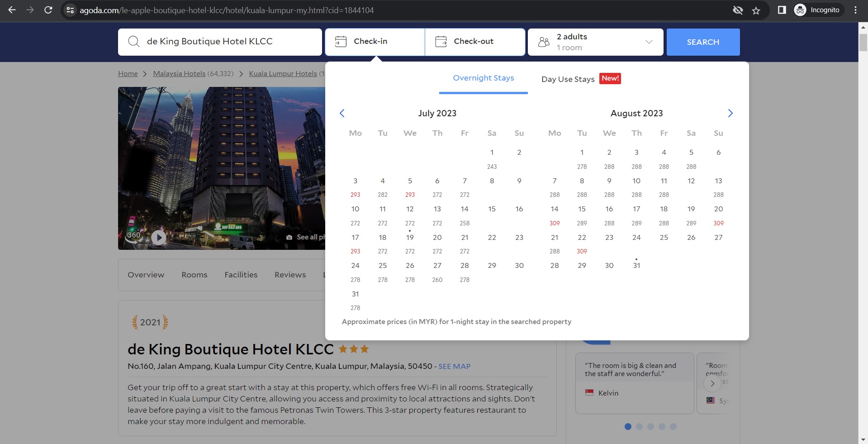The width and height of the screenshot is (868, 444).
Task: Expand the 2 adults 1 room dropdown
Action: point(649,42)
